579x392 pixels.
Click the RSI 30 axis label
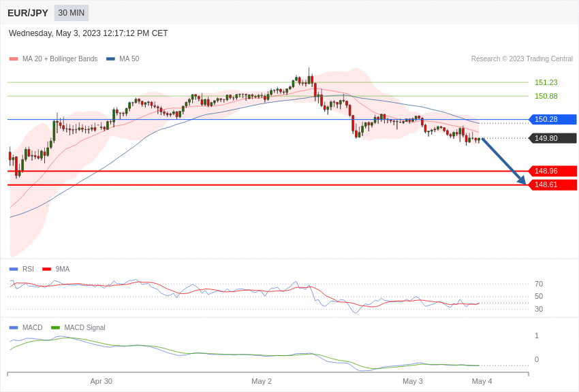539,309
